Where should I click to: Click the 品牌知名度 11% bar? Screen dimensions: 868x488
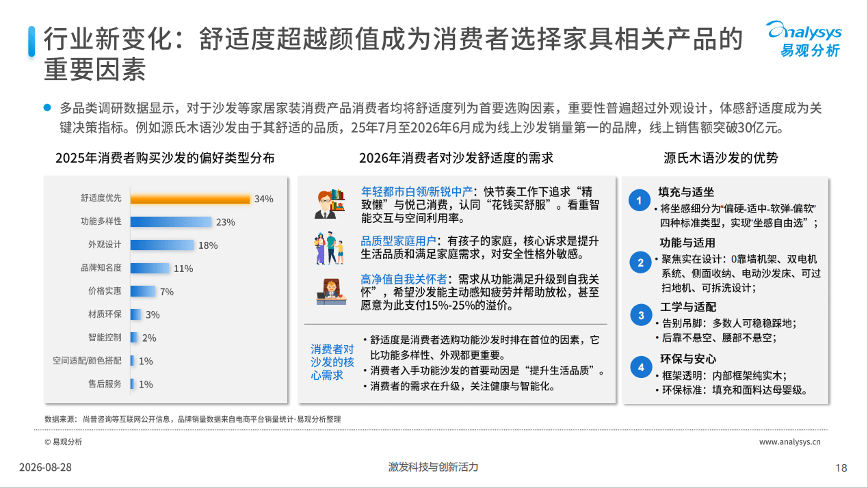pos(150,268)
